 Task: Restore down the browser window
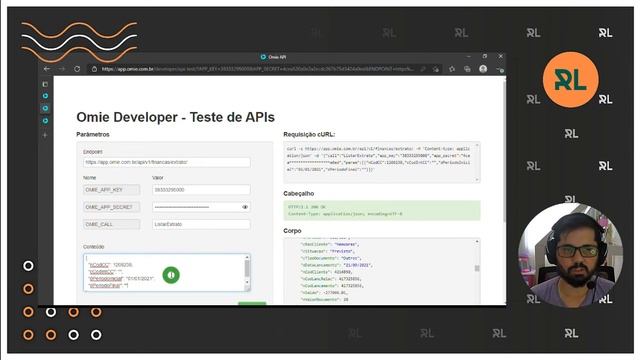click(484, 56)
